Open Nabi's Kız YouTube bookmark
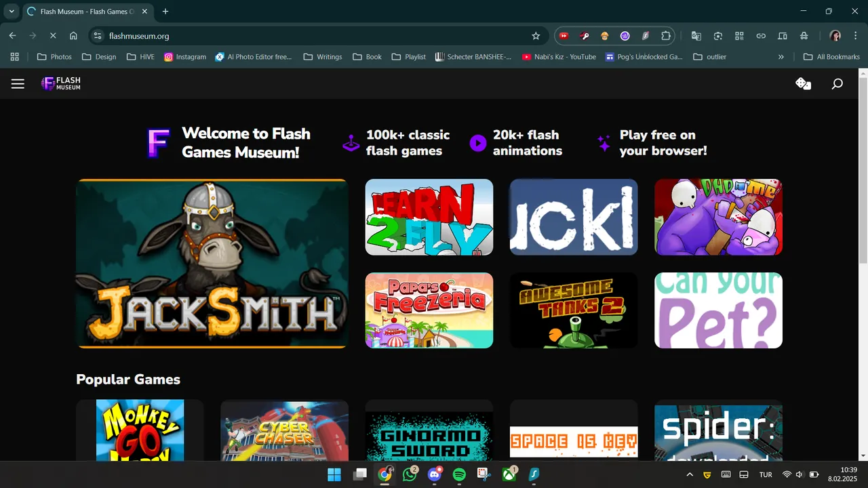Image resolution: width=868 pixels, height=488 pixels. (559, 57)
